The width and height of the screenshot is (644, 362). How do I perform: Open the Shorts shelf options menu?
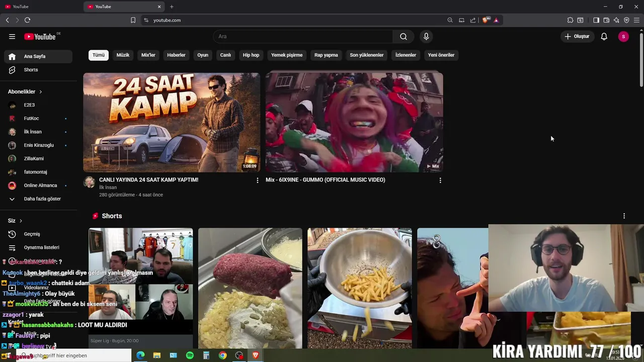624,216
